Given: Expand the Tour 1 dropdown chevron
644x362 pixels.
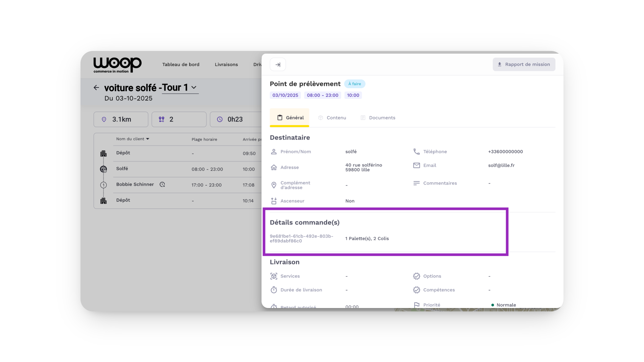Looking at the screenshot, I should pos(194,87).
